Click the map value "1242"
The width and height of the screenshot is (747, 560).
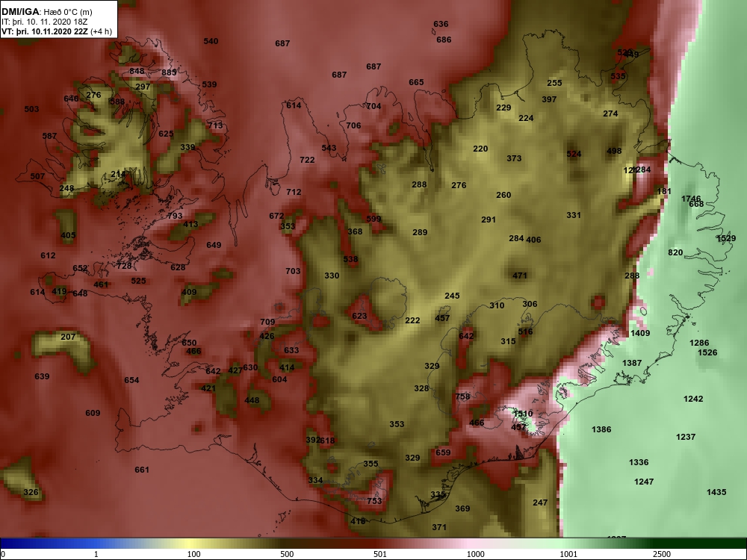coord(692,399)
